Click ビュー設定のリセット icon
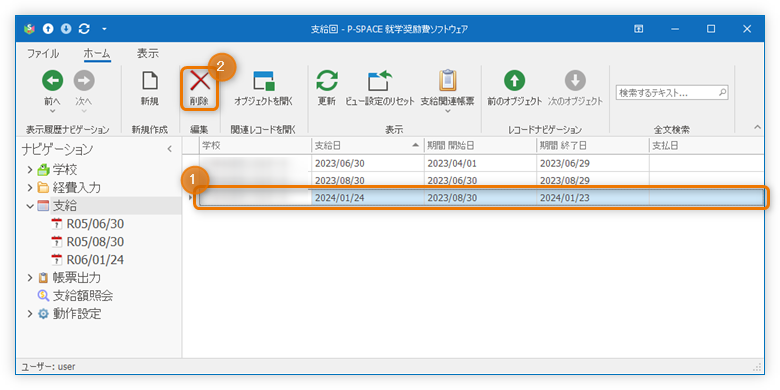This screenshot has height=390, width=780. pyautogui.click(x=380, y=81)
